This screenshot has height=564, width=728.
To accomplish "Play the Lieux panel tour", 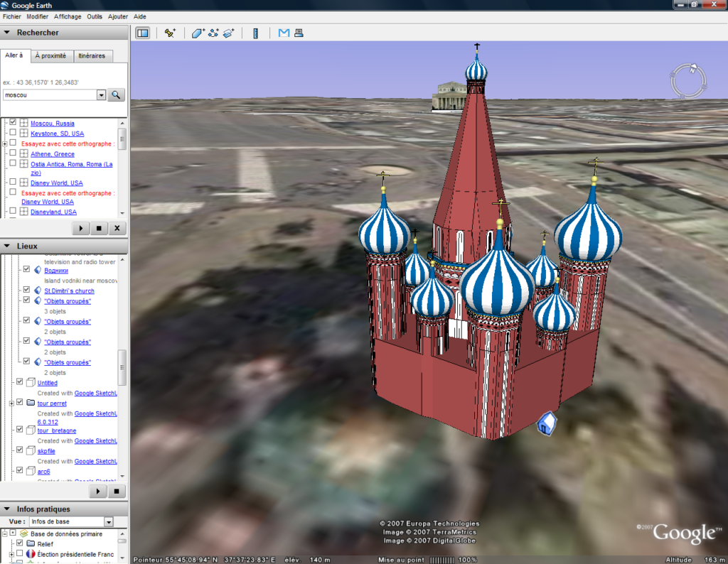I will pos(98,491).
